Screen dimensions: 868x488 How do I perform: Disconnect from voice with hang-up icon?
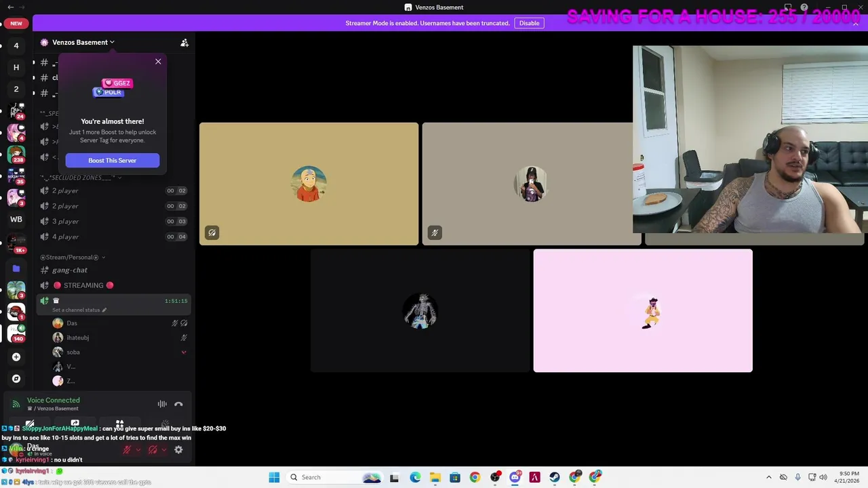178,404
